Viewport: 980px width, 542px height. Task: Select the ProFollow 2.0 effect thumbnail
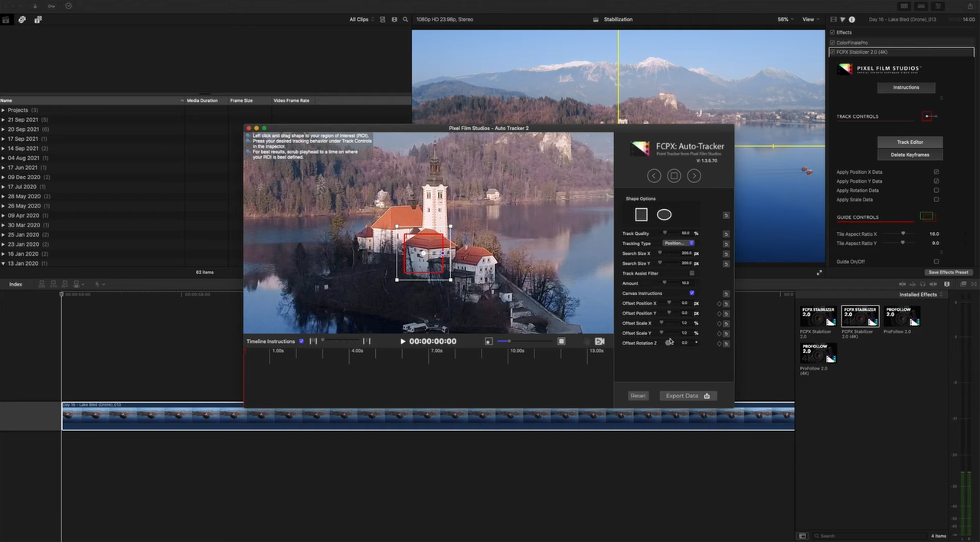pyautogui.click(x=901, y=317)
